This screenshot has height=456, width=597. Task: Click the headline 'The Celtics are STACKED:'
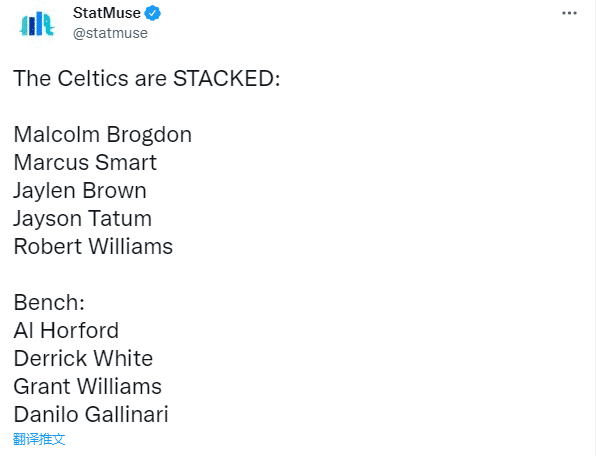pos(147,79)
